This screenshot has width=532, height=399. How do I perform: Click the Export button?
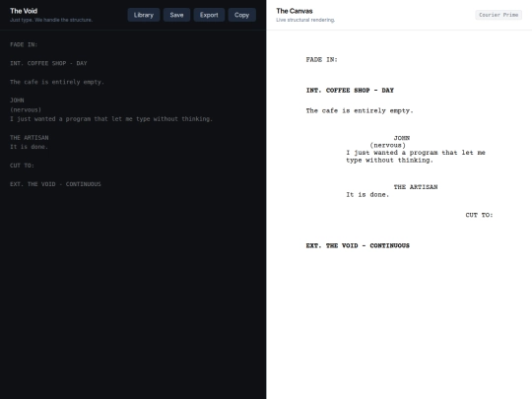tap(209, 15)
